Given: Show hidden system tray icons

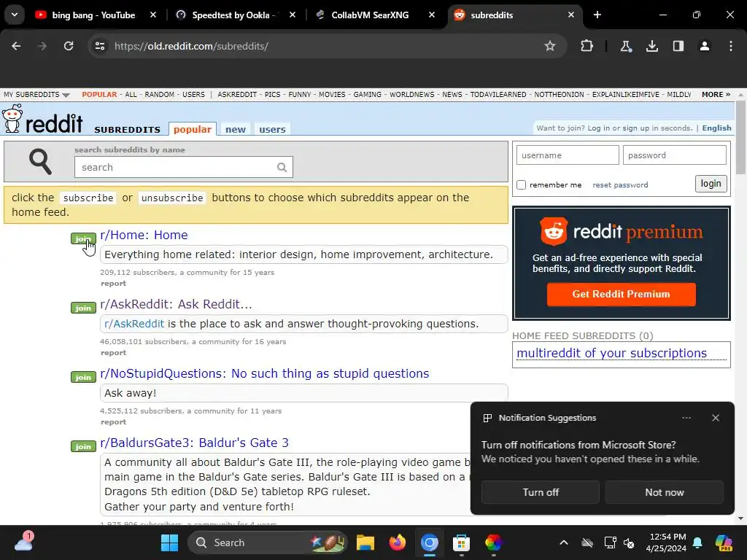Looking at the screenshot, I should 564,542.
